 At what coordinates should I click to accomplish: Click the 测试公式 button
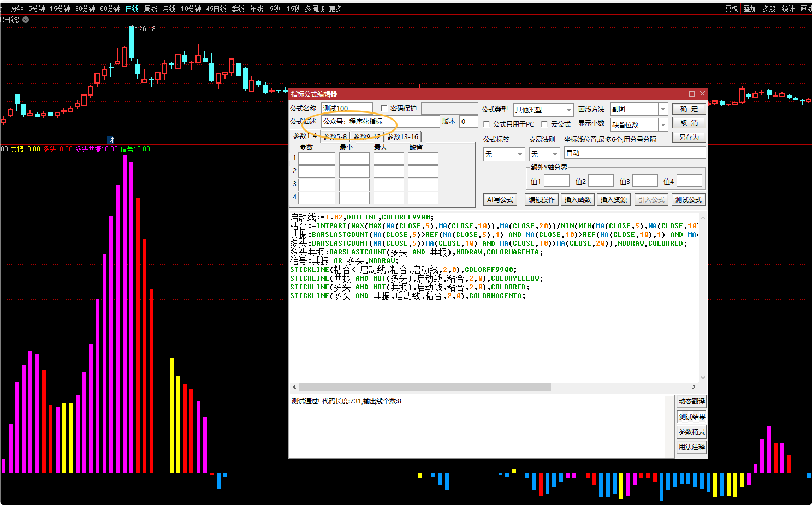coord(688,200)
